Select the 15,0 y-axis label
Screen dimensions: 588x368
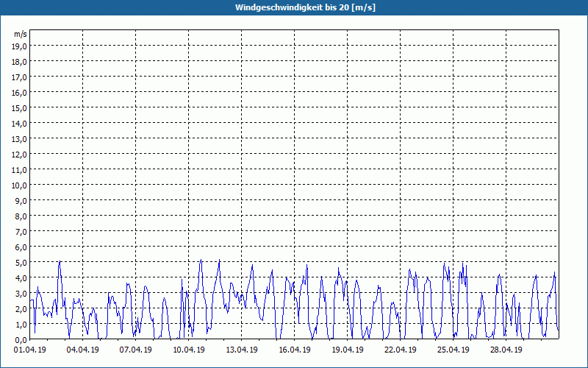[20, 107]
